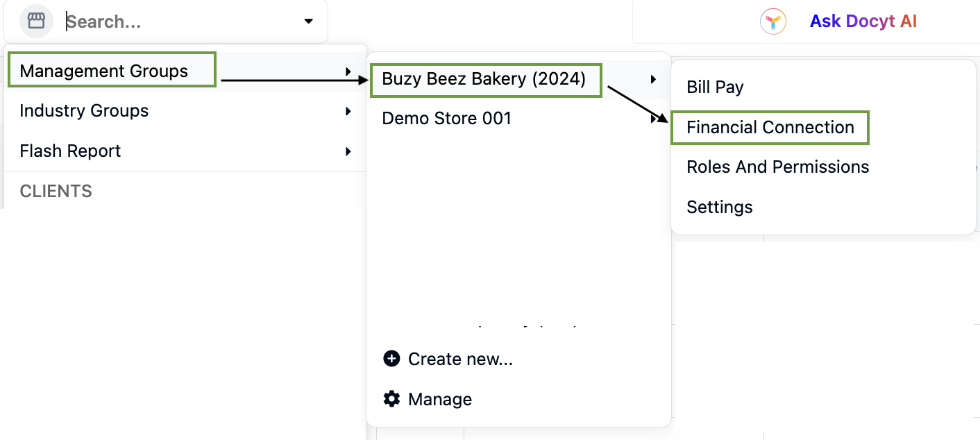This screenshot has width=980, height=440.
Task: Expand the Flash Report submenu arrow
Action: (348, 151)
